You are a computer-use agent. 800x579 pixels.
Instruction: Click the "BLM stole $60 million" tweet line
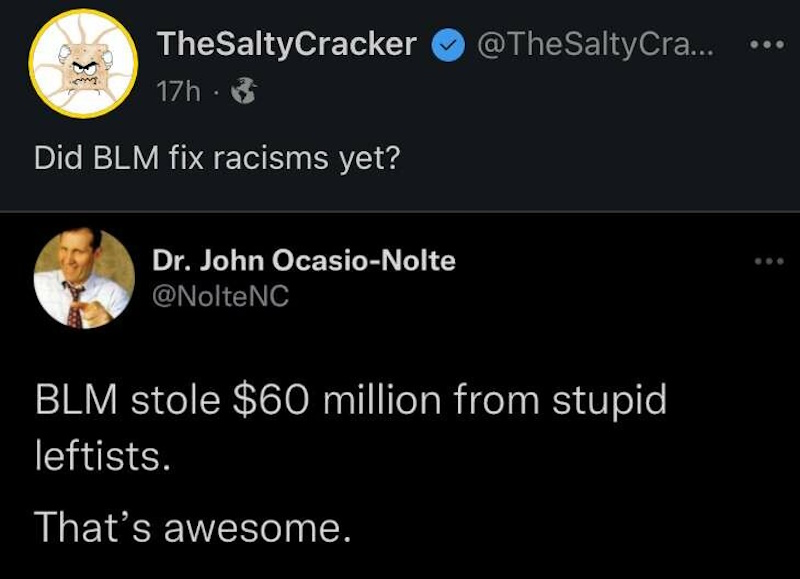[350, 402]
